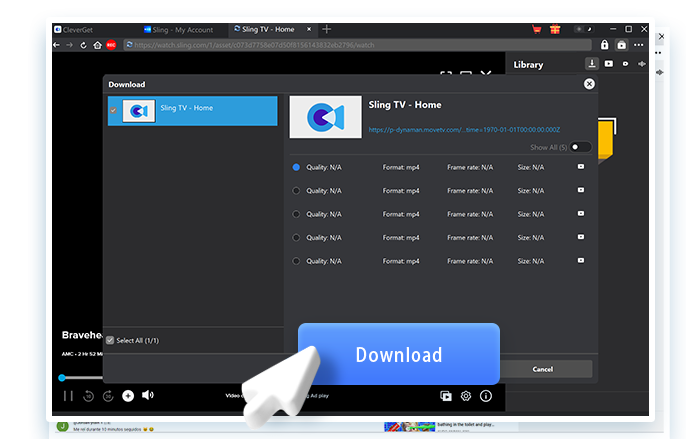Rewind the video 10 seconds
This screenshot has width=686, height=439.
pyautogui.click(x=88, y=396)
